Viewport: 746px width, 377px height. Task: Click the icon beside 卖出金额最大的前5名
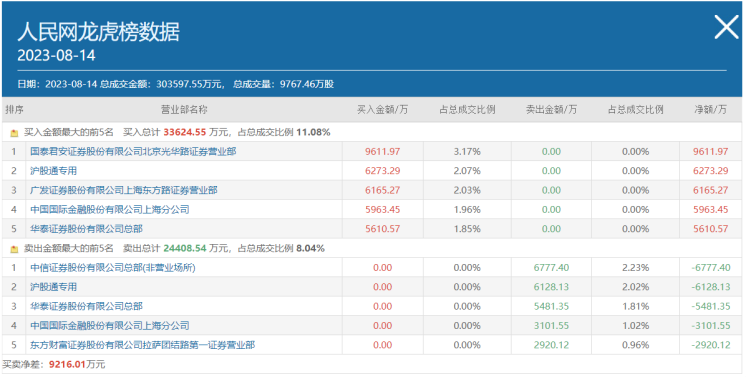pos(14,249)
